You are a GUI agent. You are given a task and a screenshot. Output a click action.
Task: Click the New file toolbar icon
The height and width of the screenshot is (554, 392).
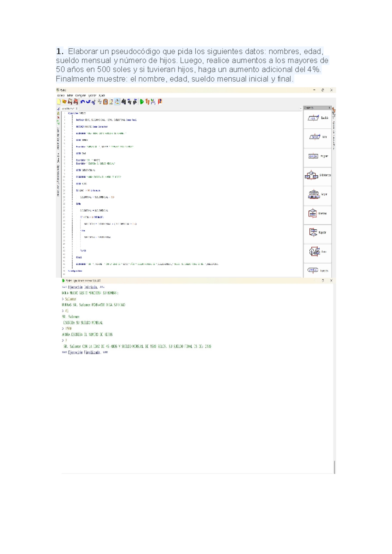(x=59, y=102)
